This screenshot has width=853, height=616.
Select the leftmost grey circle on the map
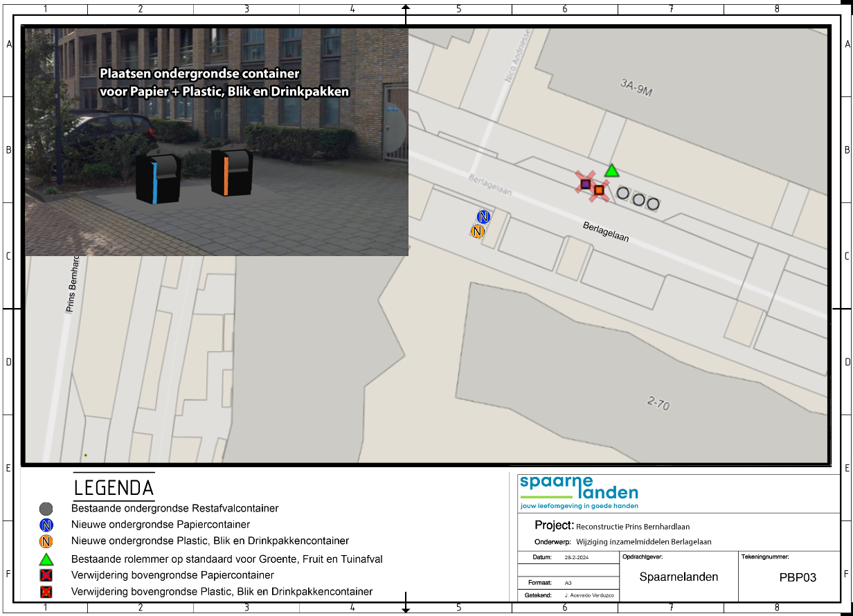click(x=623, y=194)
